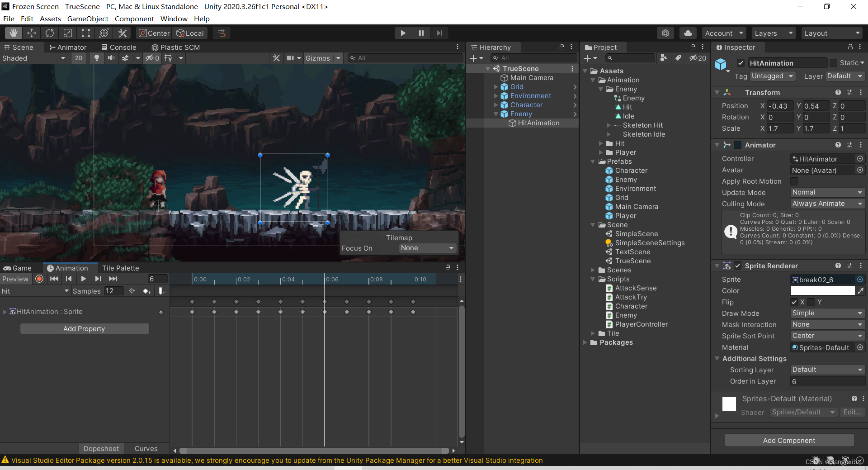868x470 pixels.
Task: Go to next keyframe
Action: (x=98, y=279)
